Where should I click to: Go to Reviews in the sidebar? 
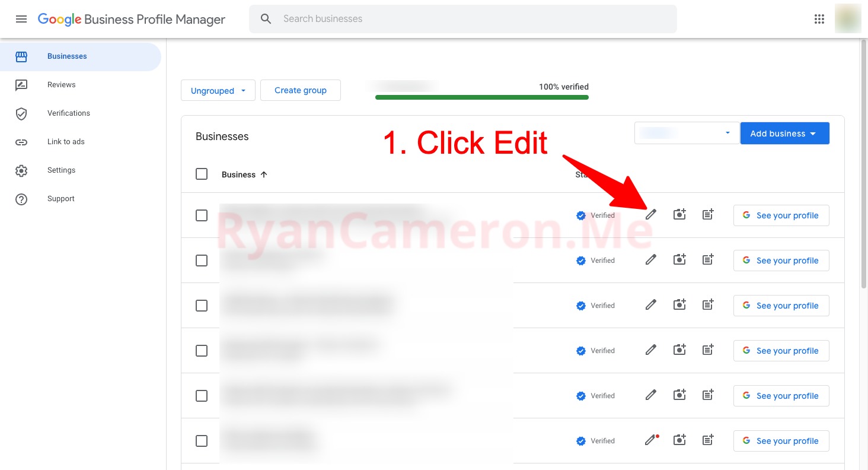[62, 85]
